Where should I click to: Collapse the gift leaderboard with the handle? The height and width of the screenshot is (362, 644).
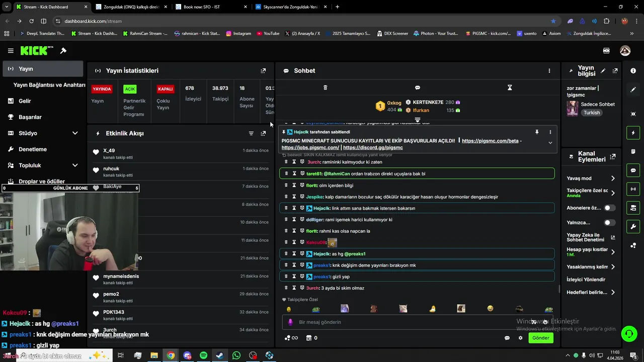(x=417, y=120)
